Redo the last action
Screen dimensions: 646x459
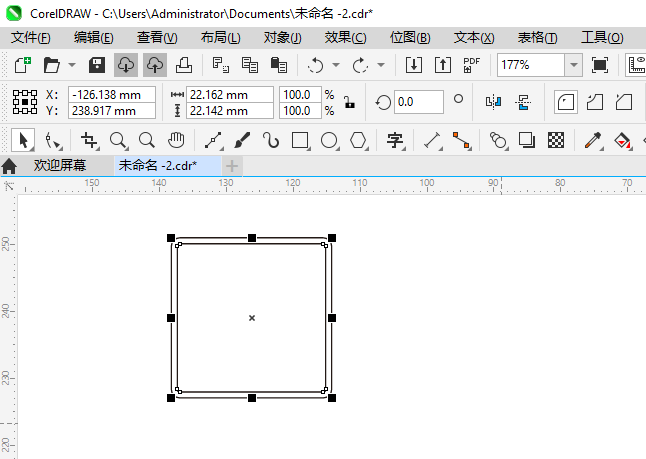[x=360, y=65]
